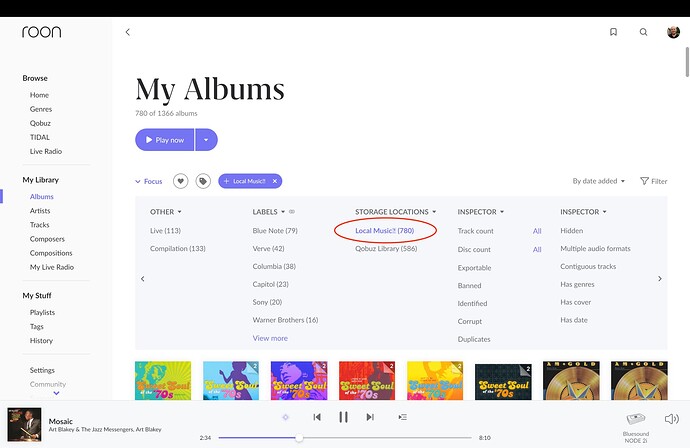Open Genres in sidebar
Image resolution: width=690 pixels, height=448 pixels.
[41, 109]
